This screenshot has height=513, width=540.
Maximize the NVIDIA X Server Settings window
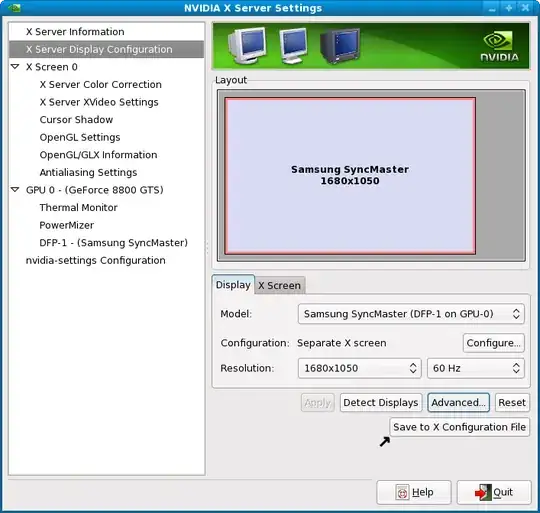(509, 8)
